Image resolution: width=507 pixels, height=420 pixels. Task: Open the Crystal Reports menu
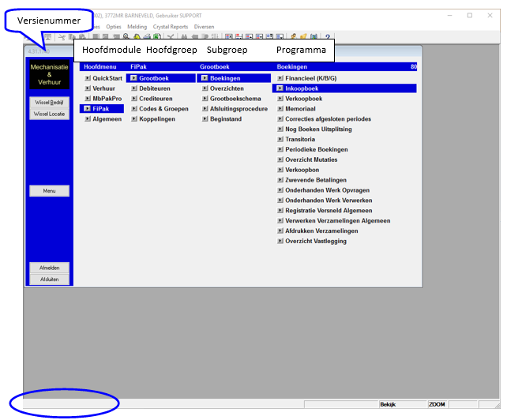(170, 26)
